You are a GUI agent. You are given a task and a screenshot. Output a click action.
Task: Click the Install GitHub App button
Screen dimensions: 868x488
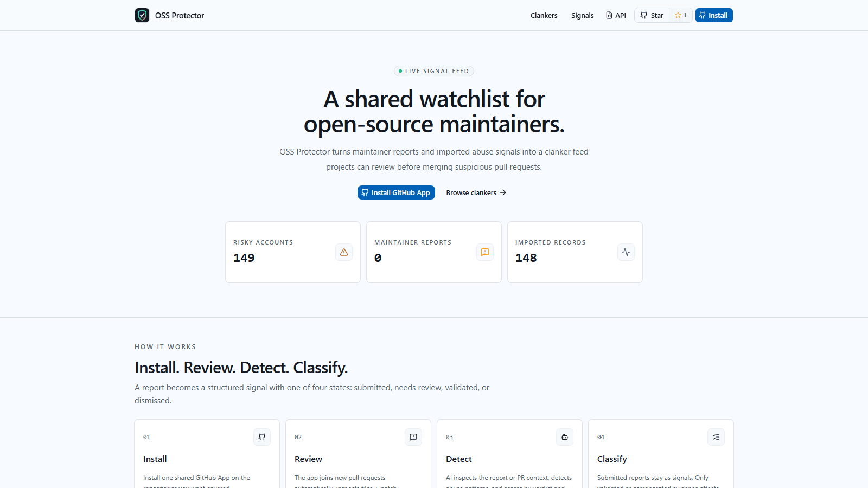tap(396, 192)
